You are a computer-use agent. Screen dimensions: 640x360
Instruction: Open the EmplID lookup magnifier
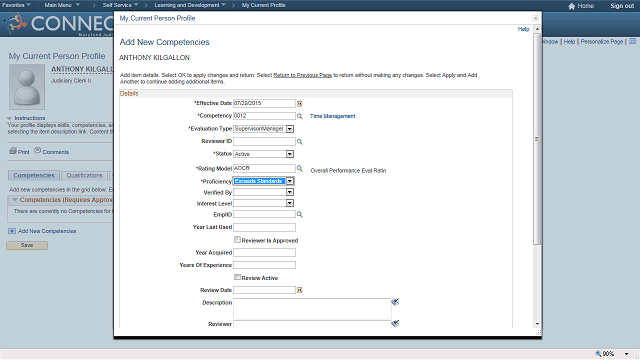click(300, 214)
